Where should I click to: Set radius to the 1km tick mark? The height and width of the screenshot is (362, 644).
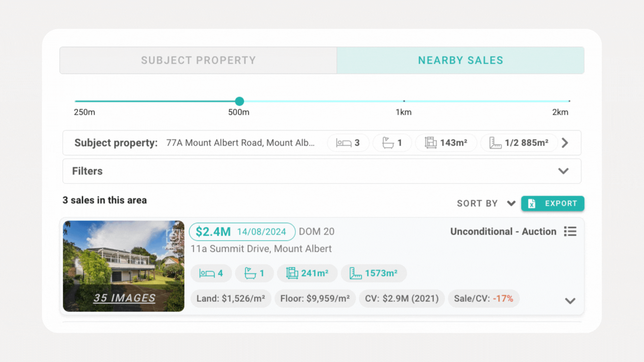(404, 101)
